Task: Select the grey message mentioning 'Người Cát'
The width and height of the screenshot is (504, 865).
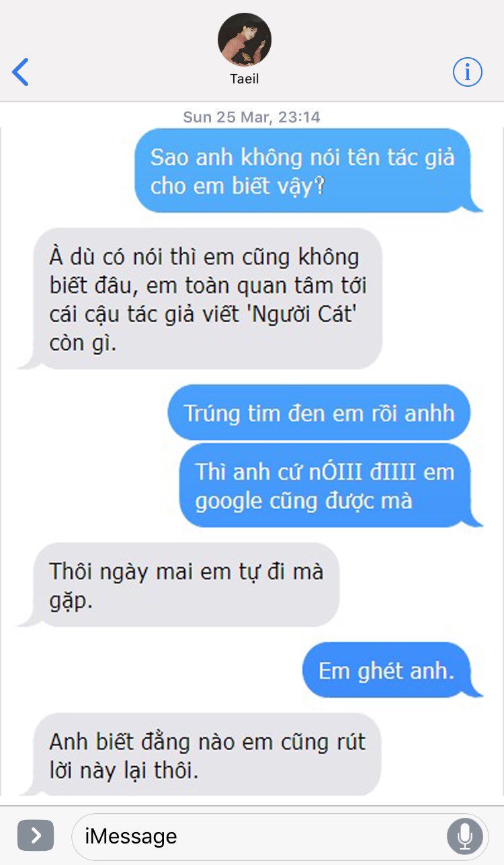Action: (x=200, y=299)
